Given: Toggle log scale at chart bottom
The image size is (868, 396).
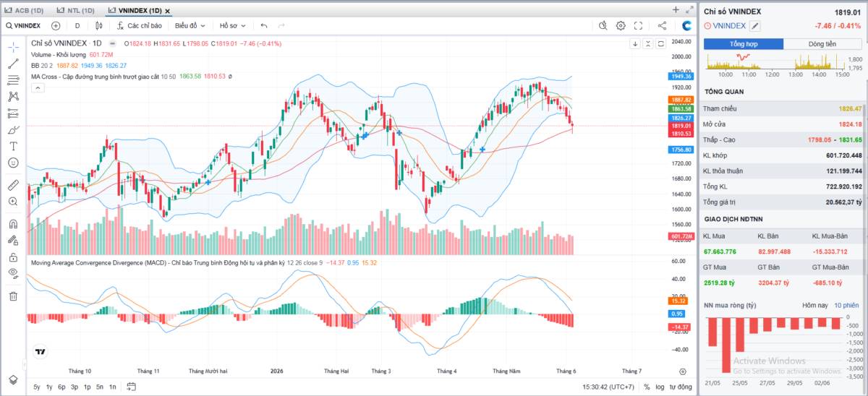Looking at the screenshot, I should tap(660, 387).
